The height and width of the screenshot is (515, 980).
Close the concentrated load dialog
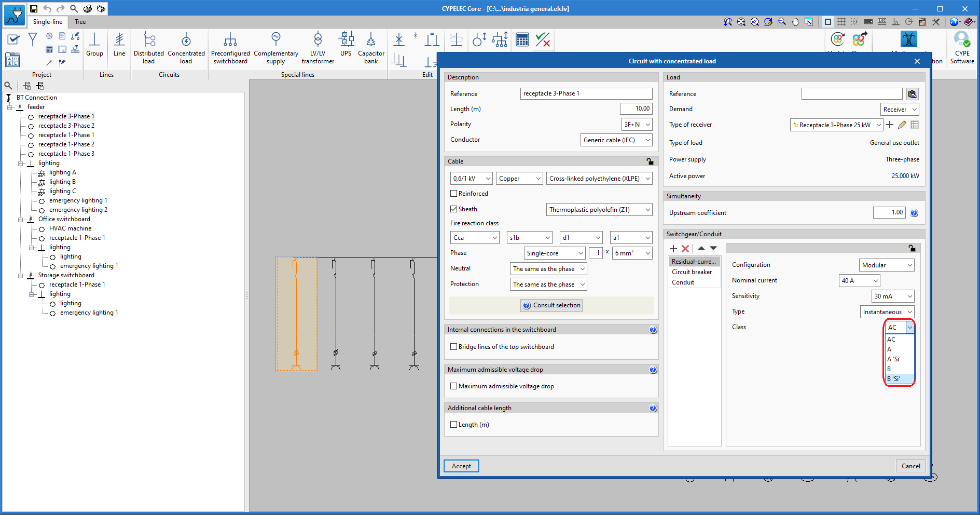(x=917, y=61)
